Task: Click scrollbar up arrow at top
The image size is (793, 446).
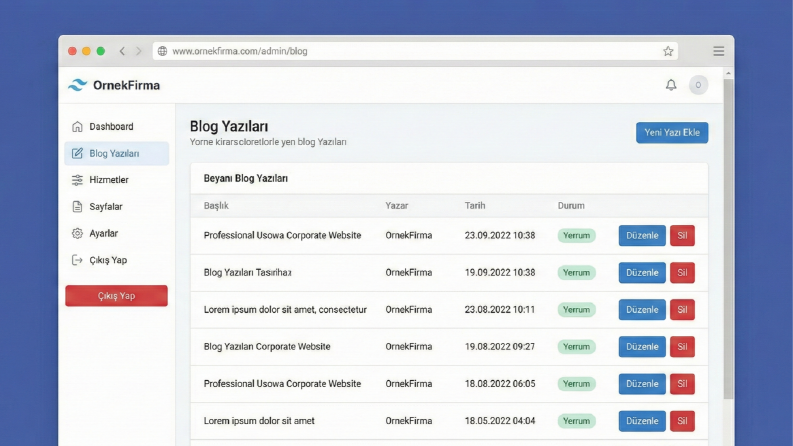Action: coord(728,73)
